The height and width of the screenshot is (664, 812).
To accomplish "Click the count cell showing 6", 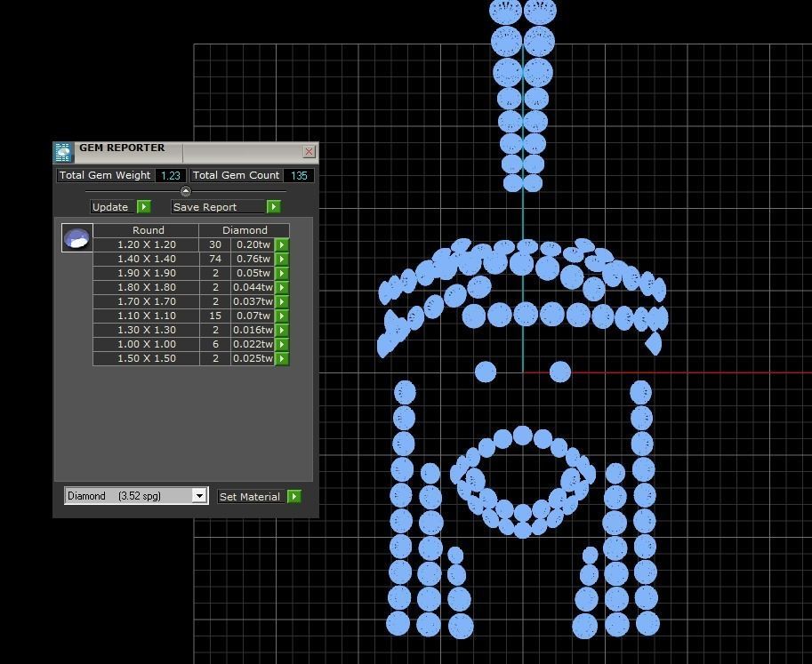I will point(215,344).
